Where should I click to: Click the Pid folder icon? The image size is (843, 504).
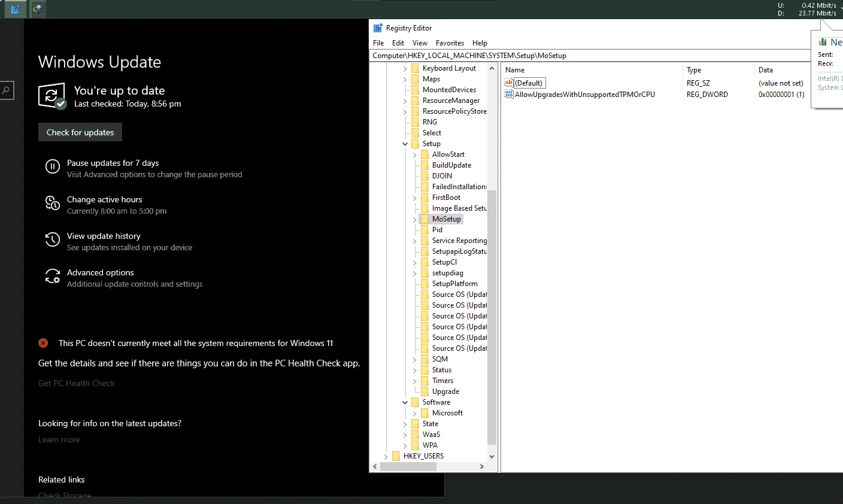click(424, 230)
